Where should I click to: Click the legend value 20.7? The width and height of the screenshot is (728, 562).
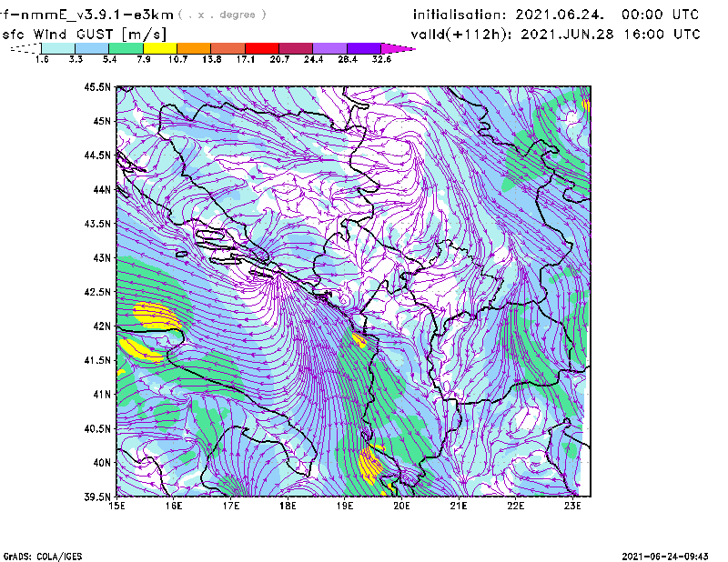(x=279, y=59)
